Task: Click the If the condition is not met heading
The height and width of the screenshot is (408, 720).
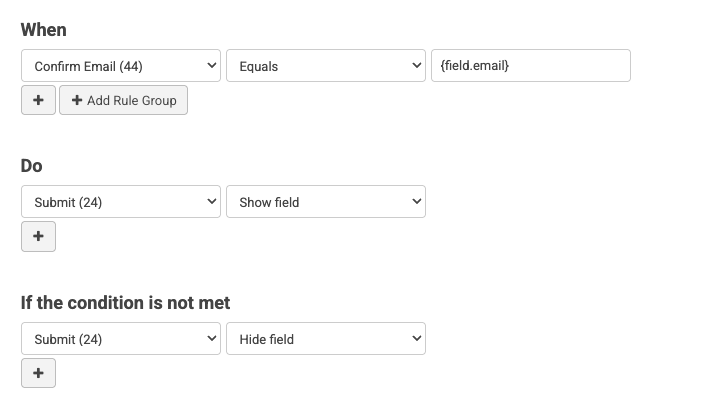Action: coord(125,302)
